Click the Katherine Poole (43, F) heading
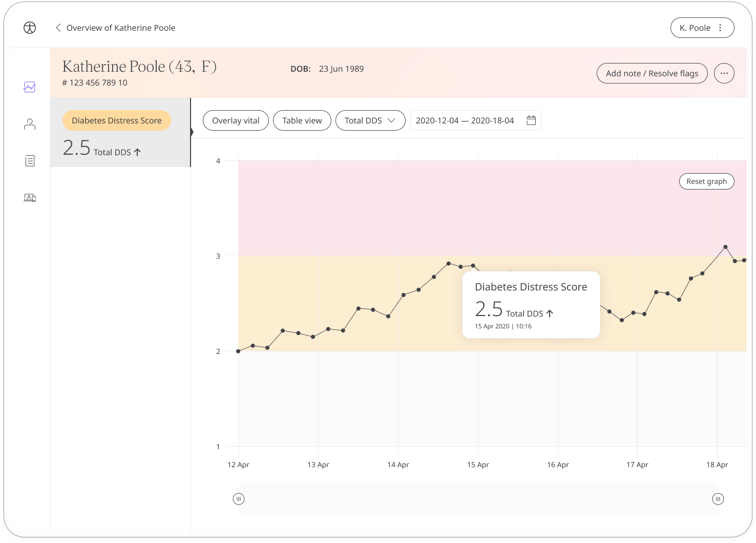 click(139, 67)
